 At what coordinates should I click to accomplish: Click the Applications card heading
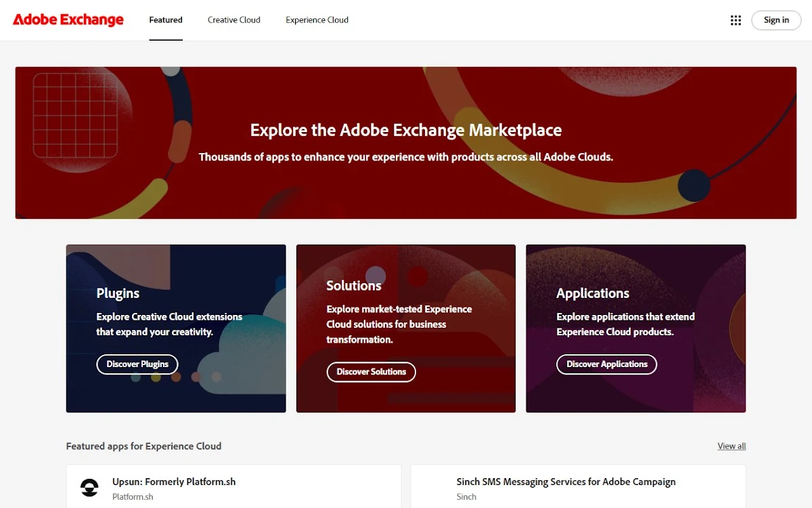(593, 293)
